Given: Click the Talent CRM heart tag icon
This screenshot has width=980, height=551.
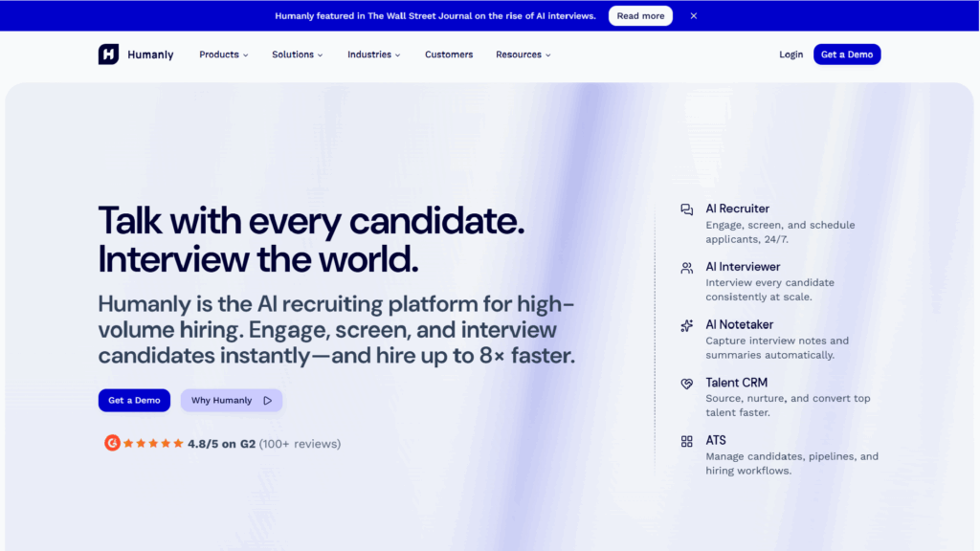Looking at the screenshot, I should [685, 382].
